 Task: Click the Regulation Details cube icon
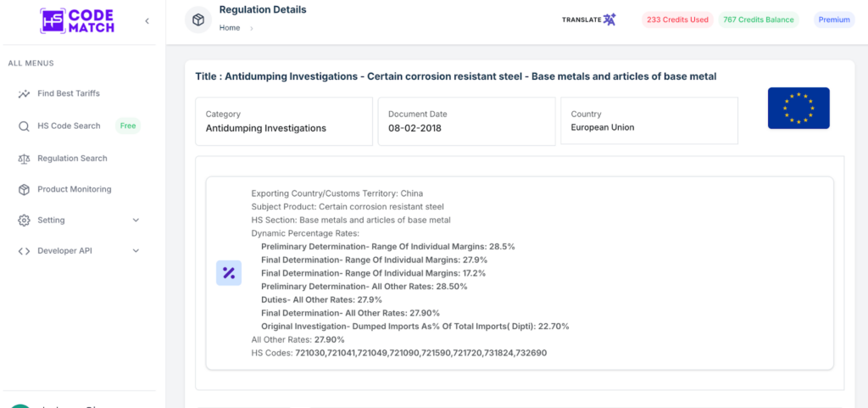(198, 20)
